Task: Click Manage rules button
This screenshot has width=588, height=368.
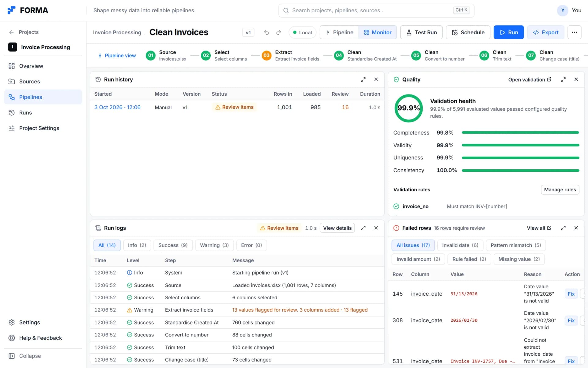Action: (560, 190)
